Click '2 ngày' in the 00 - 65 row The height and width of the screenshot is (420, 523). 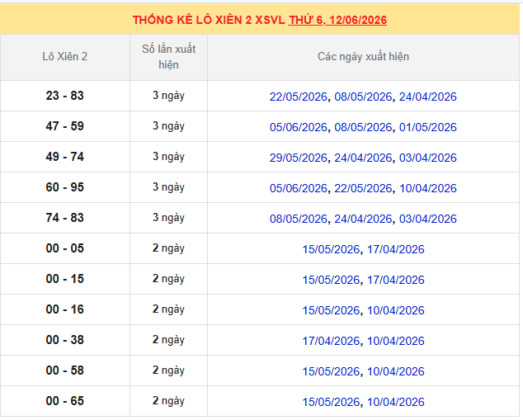(x=168, y=401)
